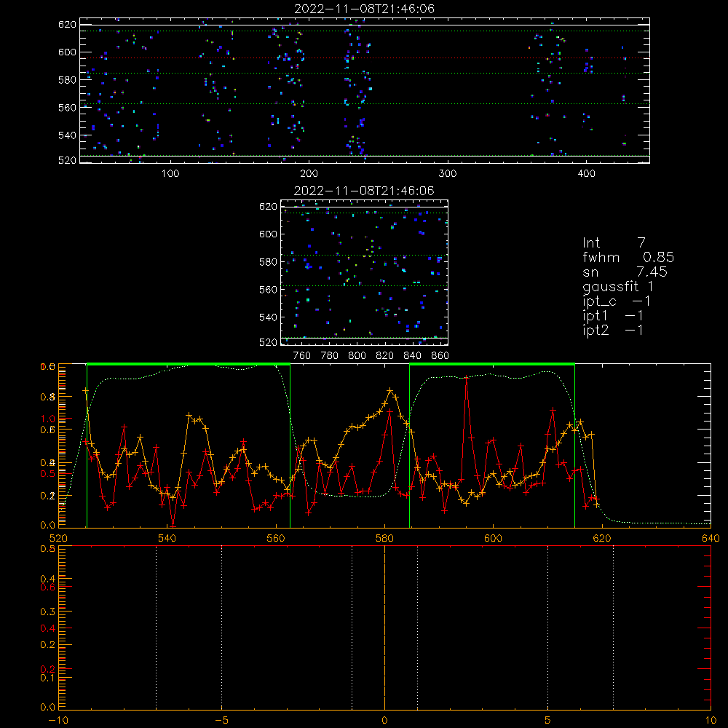Click x-axis label '5' on the bottom plot
Viewport: 728px width, 728px height.
click(548, 720)
